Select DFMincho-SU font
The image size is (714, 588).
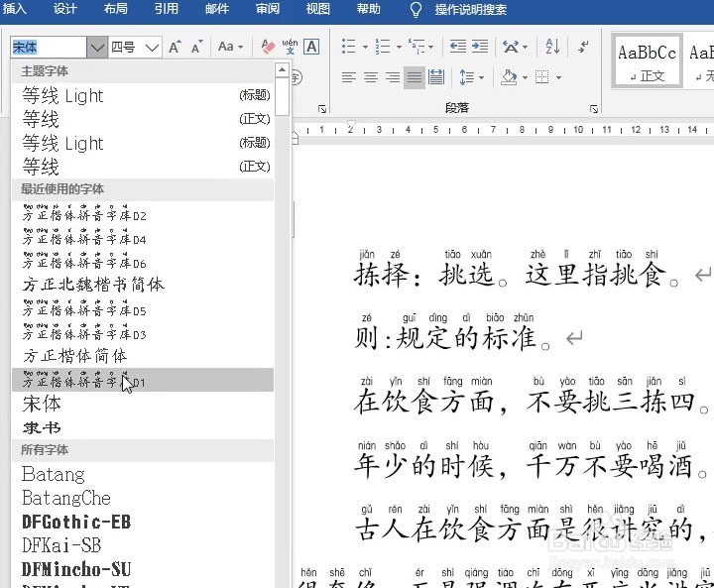point(143,569)
